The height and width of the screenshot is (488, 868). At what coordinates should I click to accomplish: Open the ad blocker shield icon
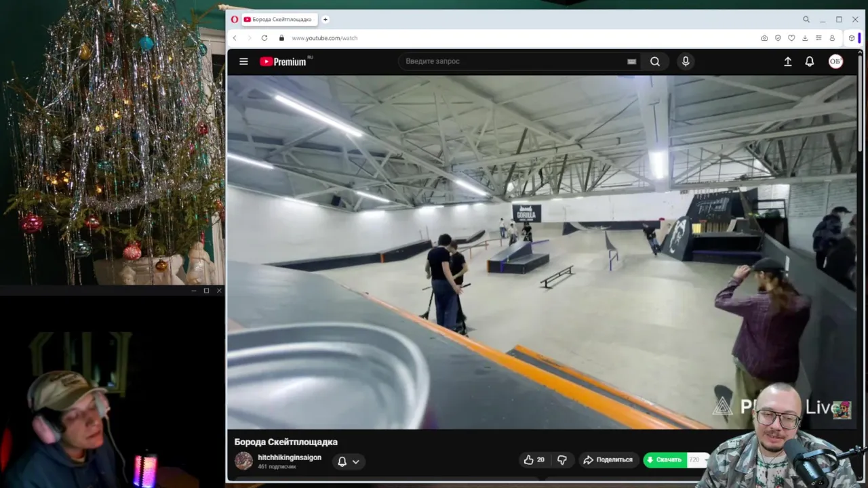tap(778, 38)
